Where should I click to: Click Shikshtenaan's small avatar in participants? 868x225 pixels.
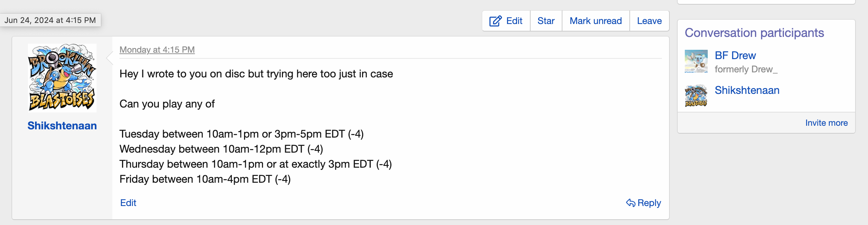(696, 96)
